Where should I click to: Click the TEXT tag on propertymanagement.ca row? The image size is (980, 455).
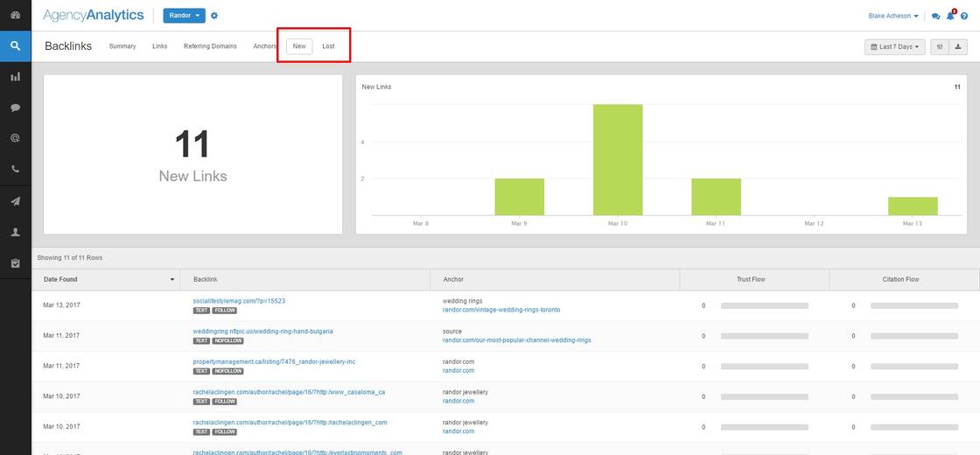201,371
